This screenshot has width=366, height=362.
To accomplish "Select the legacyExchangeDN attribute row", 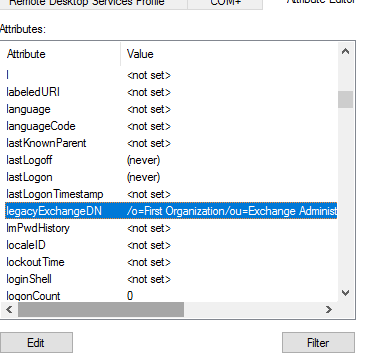I will tap(171, 211).
